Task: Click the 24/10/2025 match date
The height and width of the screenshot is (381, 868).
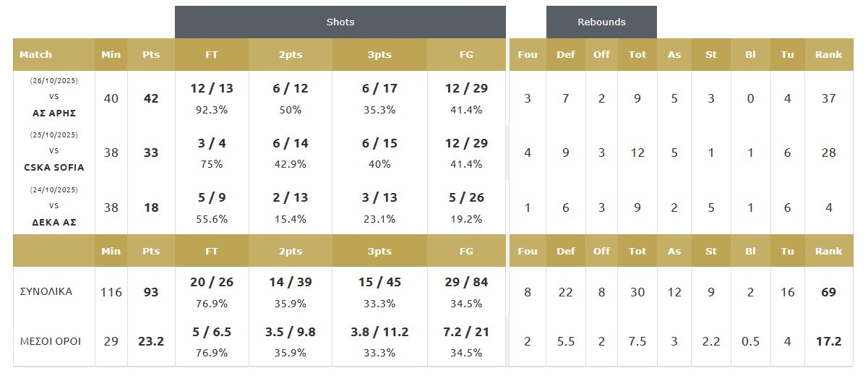Action: coord(54,190)
